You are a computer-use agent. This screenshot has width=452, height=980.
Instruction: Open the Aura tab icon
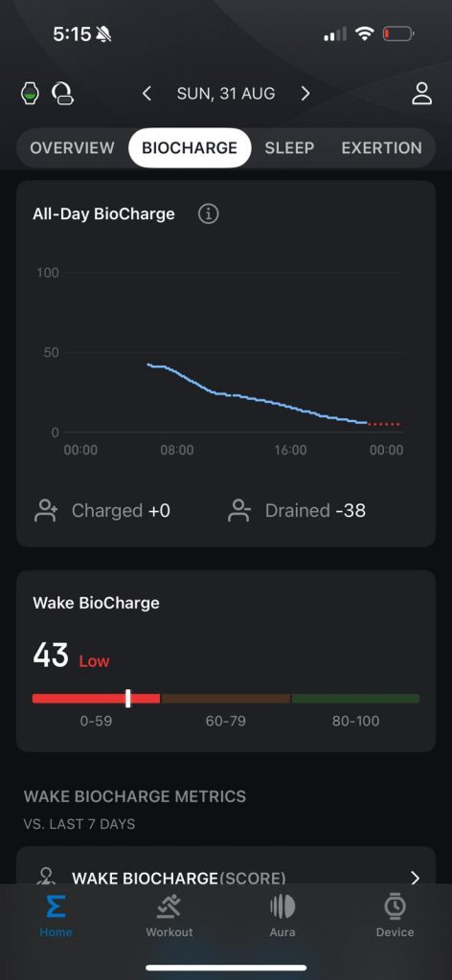(282, 905)
